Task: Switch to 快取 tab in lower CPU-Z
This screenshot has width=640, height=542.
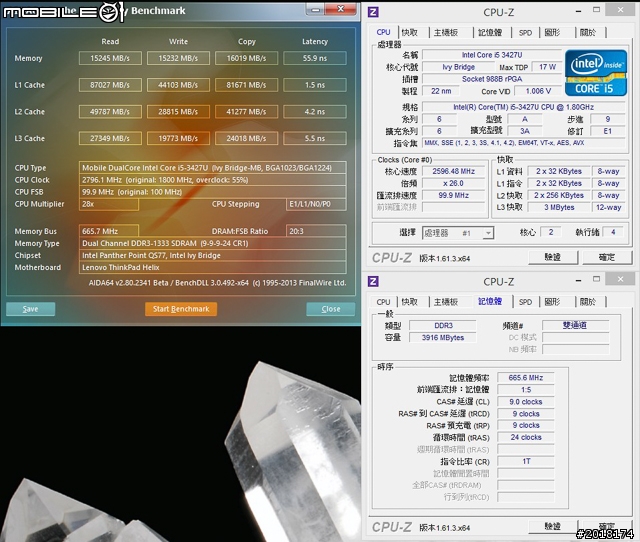Action: (x=409, y=302)
